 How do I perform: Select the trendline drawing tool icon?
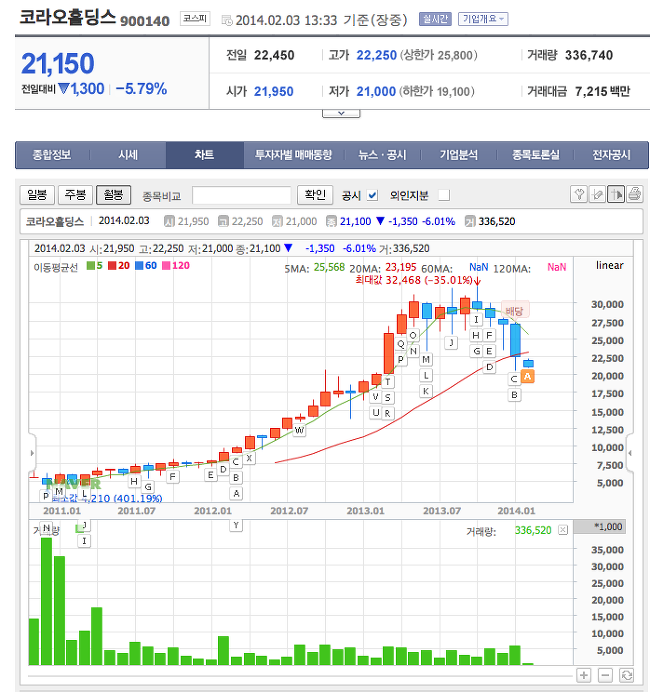(597, 194)
